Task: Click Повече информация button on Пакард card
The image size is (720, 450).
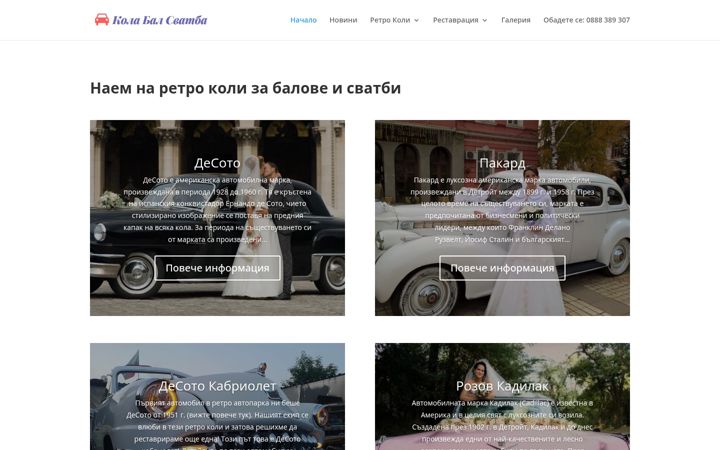Action: click(502, 268)
